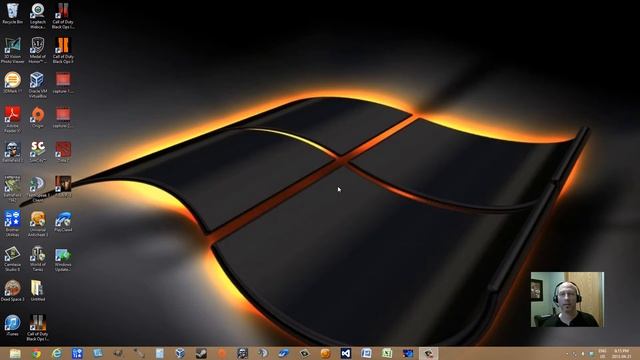Select the Universal Anticheat desktop shortcut

click(38, 224)
